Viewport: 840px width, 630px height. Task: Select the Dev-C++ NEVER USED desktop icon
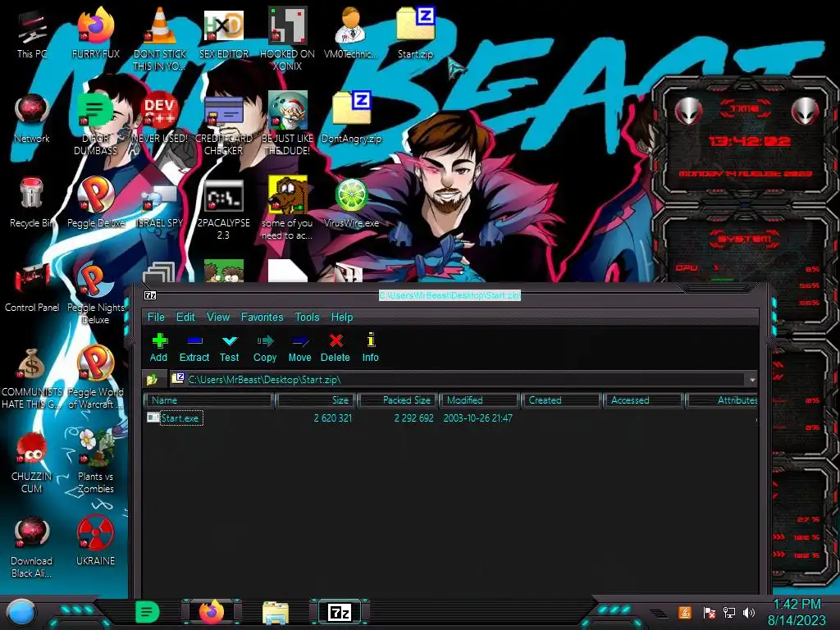[x=159, y=118]
